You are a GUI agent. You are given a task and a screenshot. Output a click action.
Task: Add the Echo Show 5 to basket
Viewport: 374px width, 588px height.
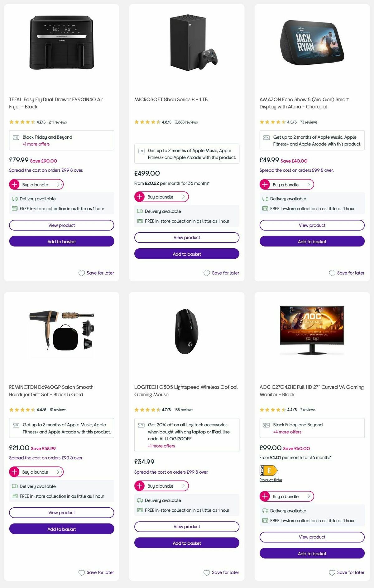click(x=312, y=241)
